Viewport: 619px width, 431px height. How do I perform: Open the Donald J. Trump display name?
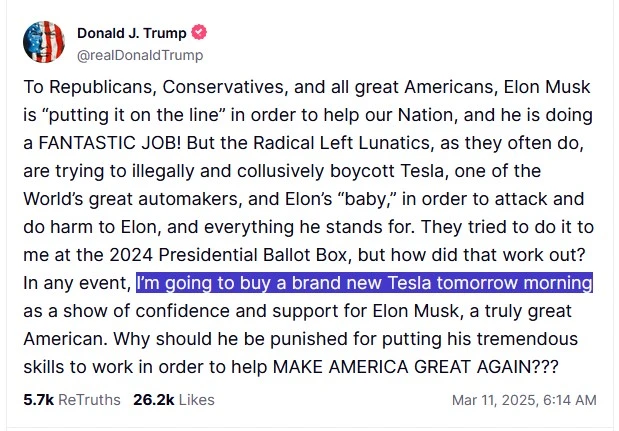123,33
